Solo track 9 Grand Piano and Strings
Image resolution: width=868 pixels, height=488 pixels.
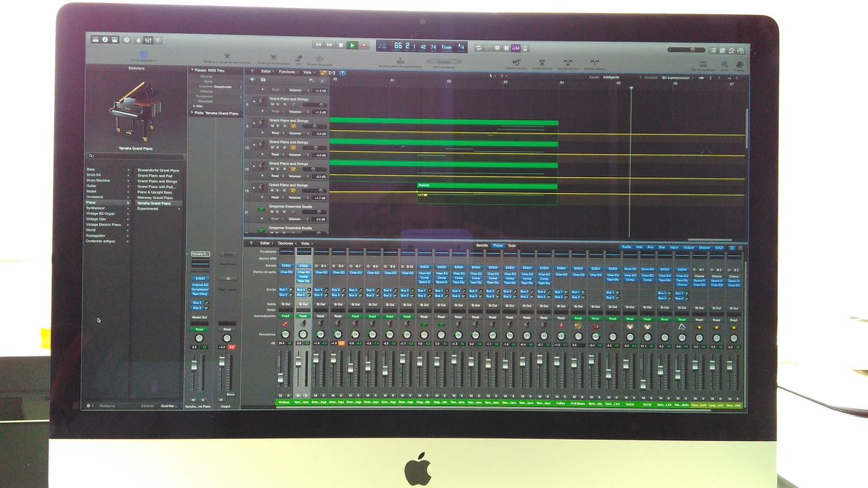(278, 126)
